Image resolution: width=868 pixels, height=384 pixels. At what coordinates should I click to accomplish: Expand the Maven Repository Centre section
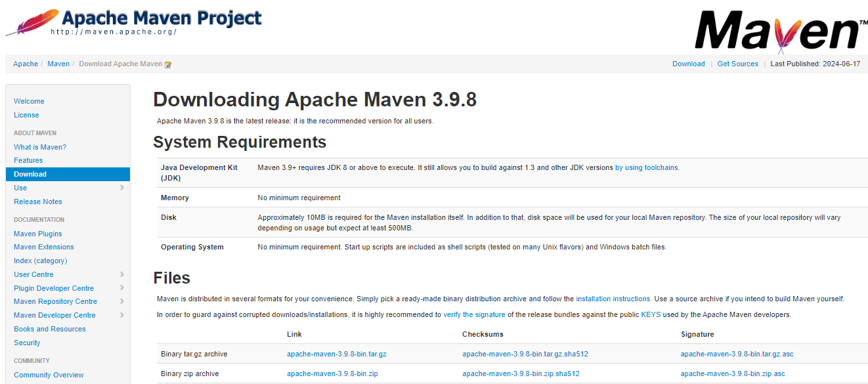pos(122,301)
